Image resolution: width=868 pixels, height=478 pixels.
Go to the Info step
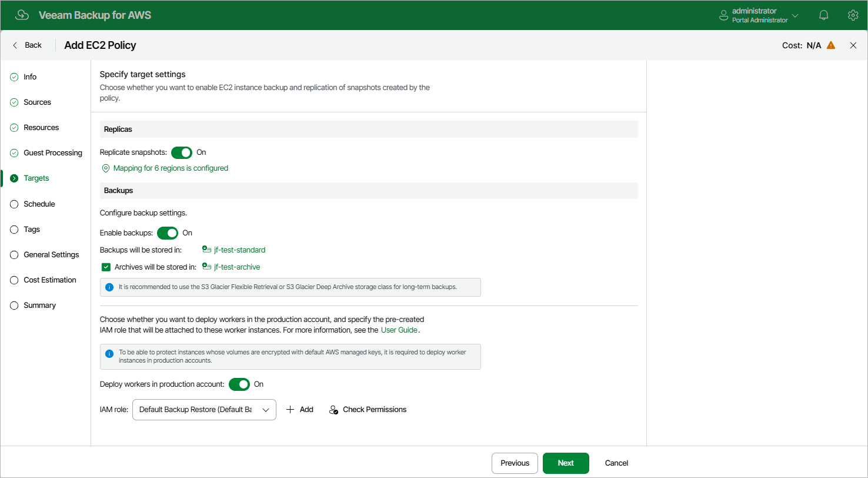click(30, 77)
